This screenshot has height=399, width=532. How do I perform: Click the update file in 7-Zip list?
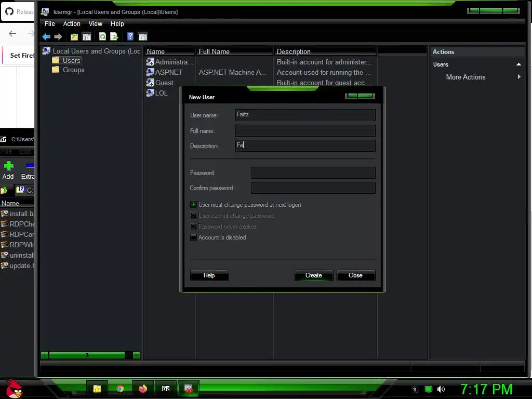click(x=18, y=265)
